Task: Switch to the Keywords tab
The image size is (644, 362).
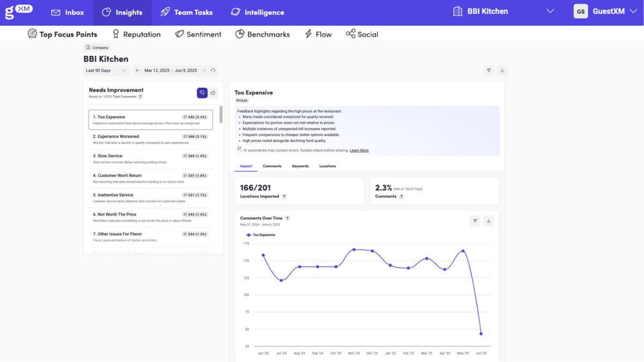Action: 301,166
